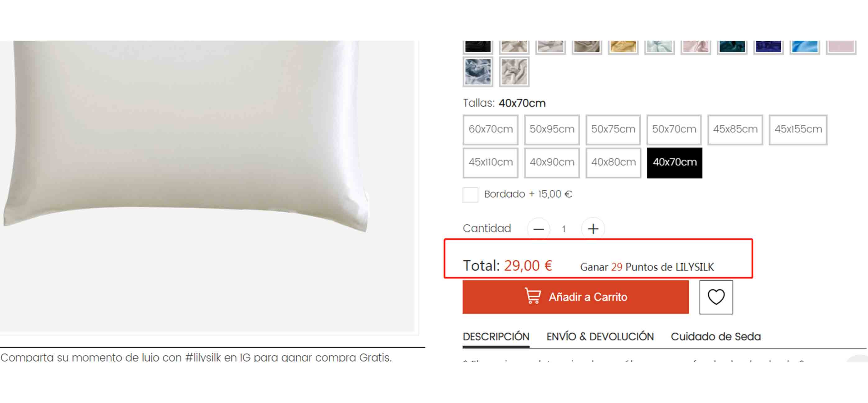The image size is (868, 403).
Task: Select the light sky blue swatch
Action: tap(804, 47)
